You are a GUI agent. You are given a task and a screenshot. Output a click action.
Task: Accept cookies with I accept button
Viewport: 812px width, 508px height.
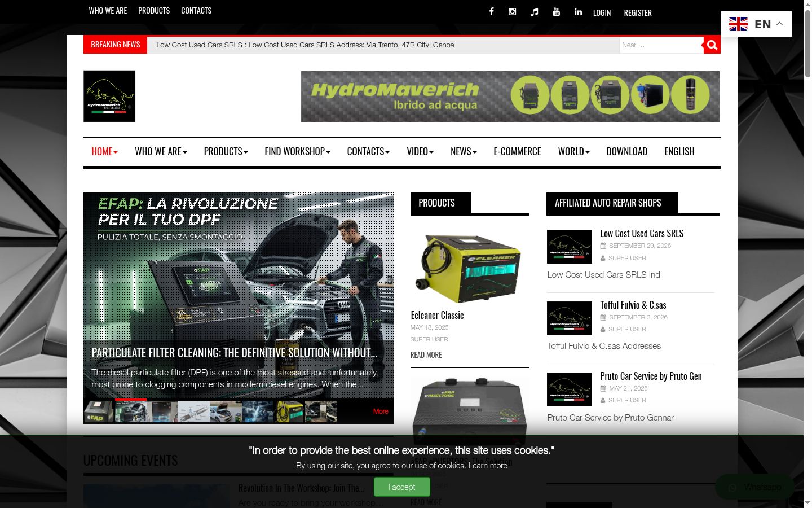pyautogui.click(x=401, y=487)
